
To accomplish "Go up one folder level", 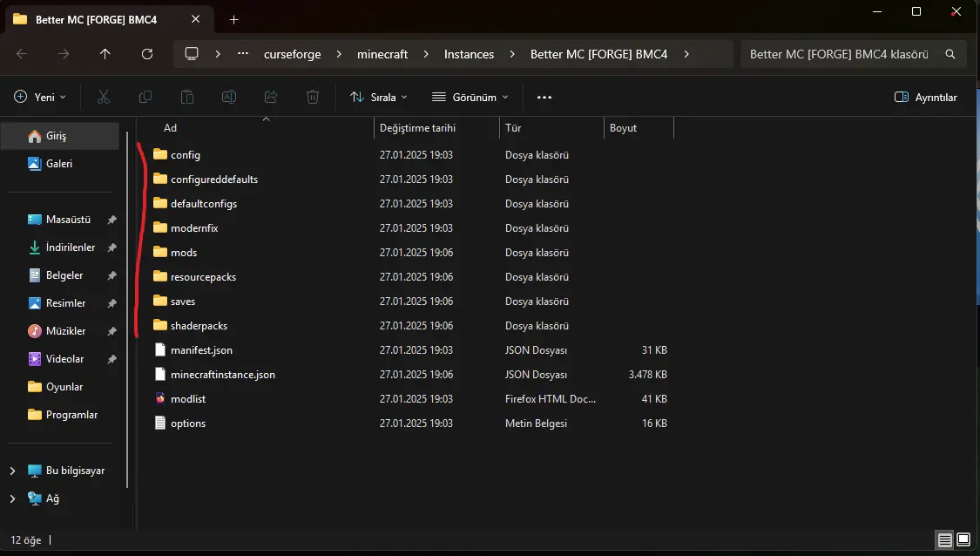I will [x=105, y=54].
